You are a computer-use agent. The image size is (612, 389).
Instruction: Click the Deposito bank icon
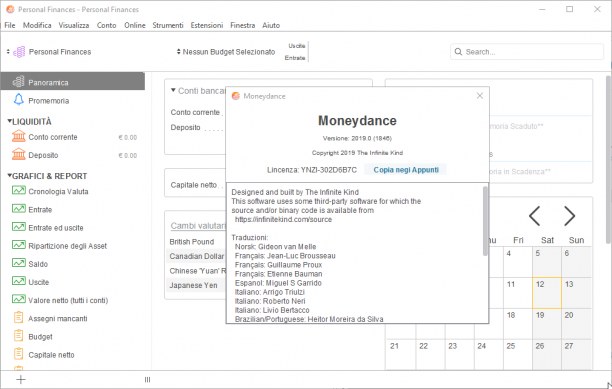(18, 154)
